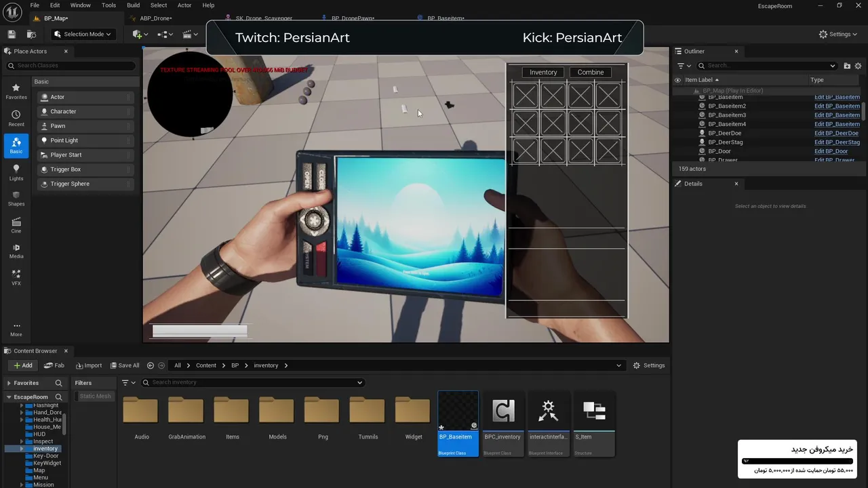The width and height of the screenshot is (868, 488).
Task: Click the Search inventory field
Action: (x=252, y=382)
